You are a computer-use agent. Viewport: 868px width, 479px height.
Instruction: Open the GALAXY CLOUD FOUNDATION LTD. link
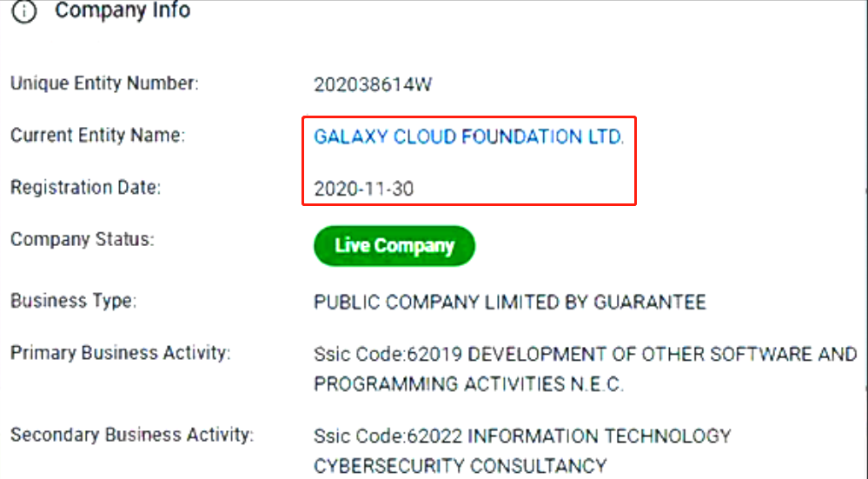pyautogui.click(x=468, y=137)
